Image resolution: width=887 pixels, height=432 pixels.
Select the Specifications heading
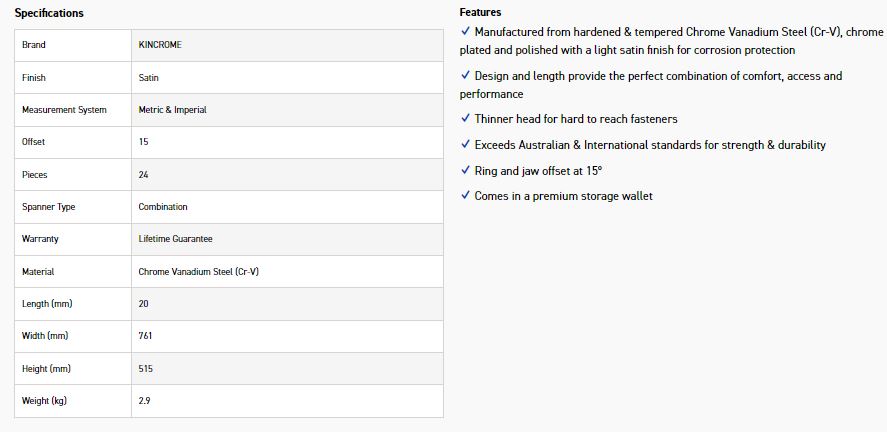tap(49, 13)
